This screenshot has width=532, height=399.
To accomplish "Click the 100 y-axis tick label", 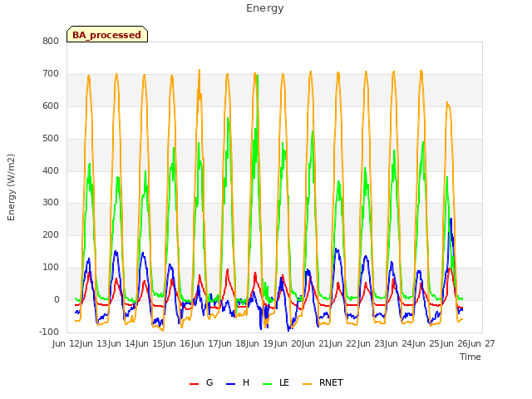I will click(x=51, y=268).
